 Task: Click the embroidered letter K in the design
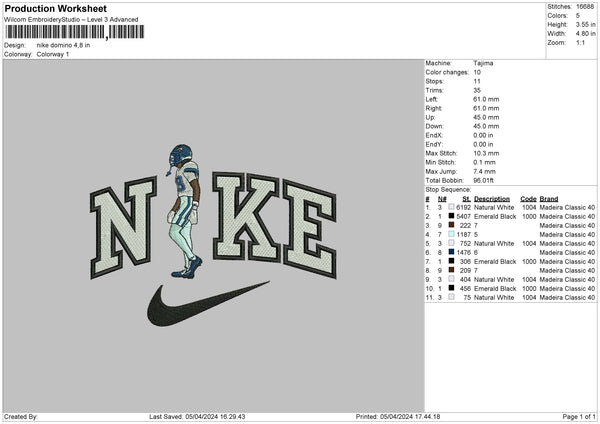pos(246,216)
